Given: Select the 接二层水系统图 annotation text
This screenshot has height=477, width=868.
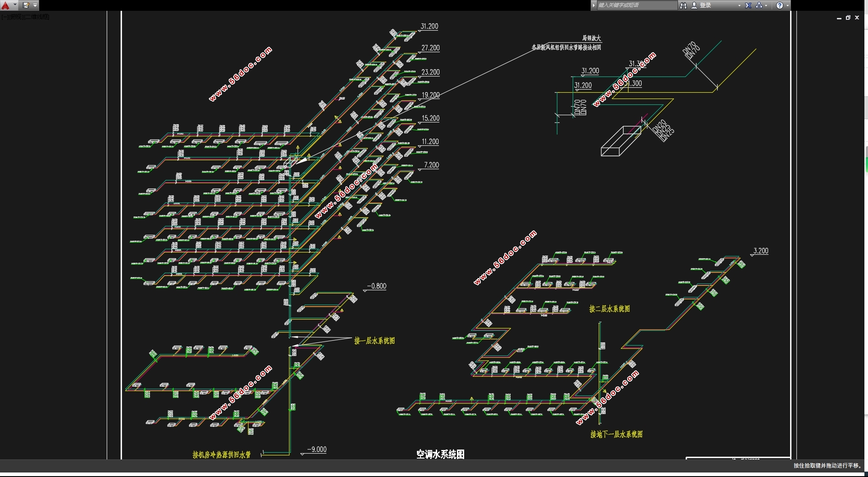Looking at the screenshot, I should (610, 309).
